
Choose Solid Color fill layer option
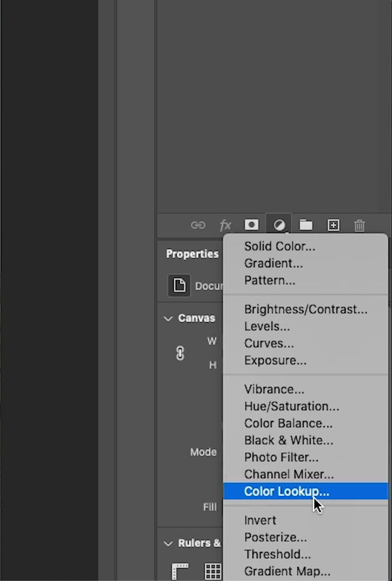[x=279, y=246]
